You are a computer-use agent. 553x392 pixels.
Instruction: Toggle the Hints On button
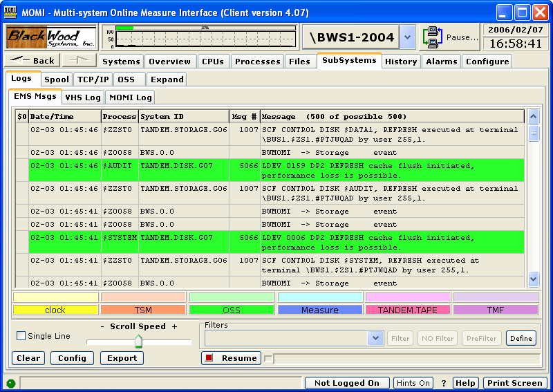point(413,383)
